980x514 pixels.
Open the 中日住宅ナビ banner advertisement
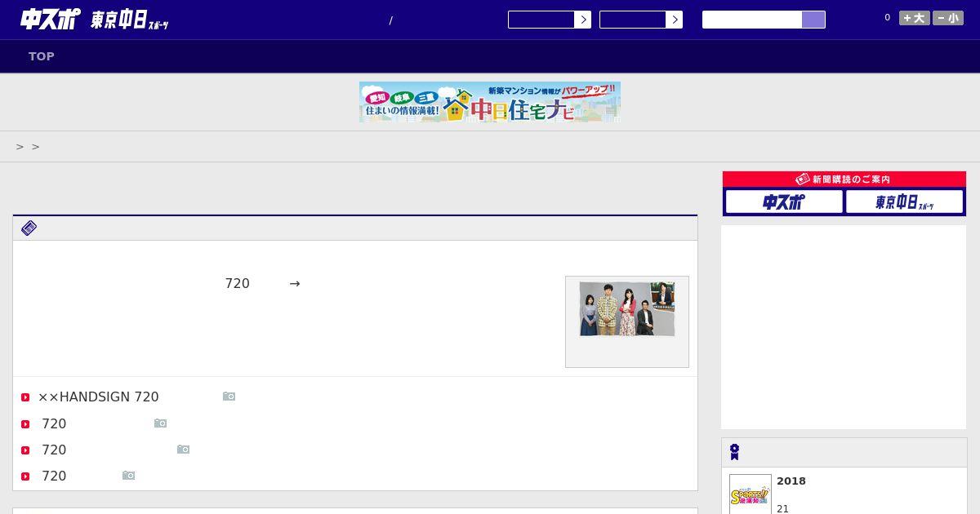pyautogui.click(x=490, y=102)
